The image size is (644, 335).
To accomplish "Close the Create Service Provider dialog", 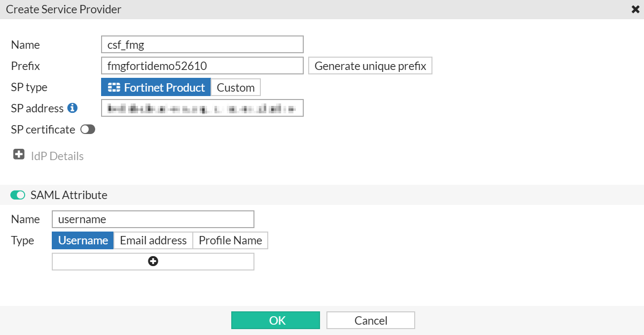I will [x=635, y=9].
